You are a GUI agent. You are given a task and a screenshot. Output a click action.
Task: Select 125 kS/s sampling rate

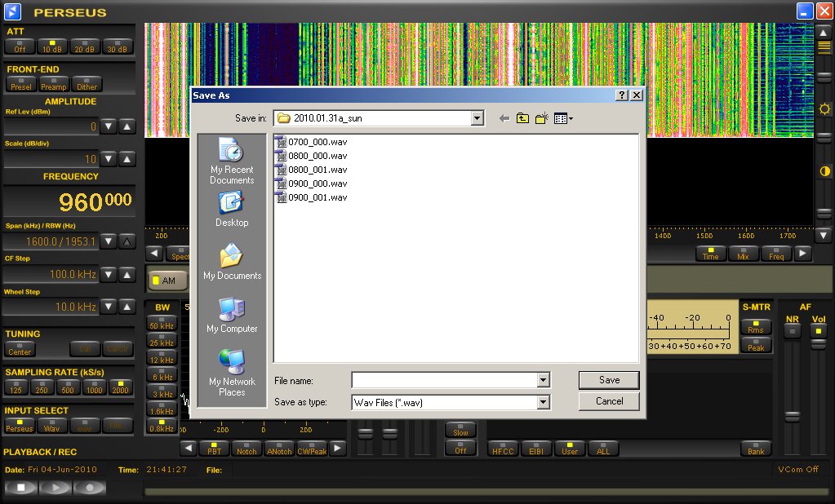(x=16, y=387)
